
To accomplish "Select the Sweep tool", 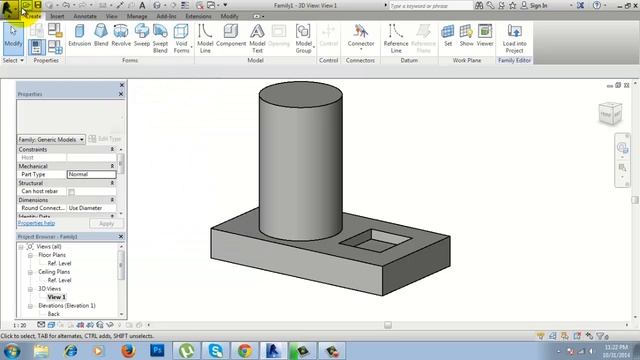I will tap(142, 35).
